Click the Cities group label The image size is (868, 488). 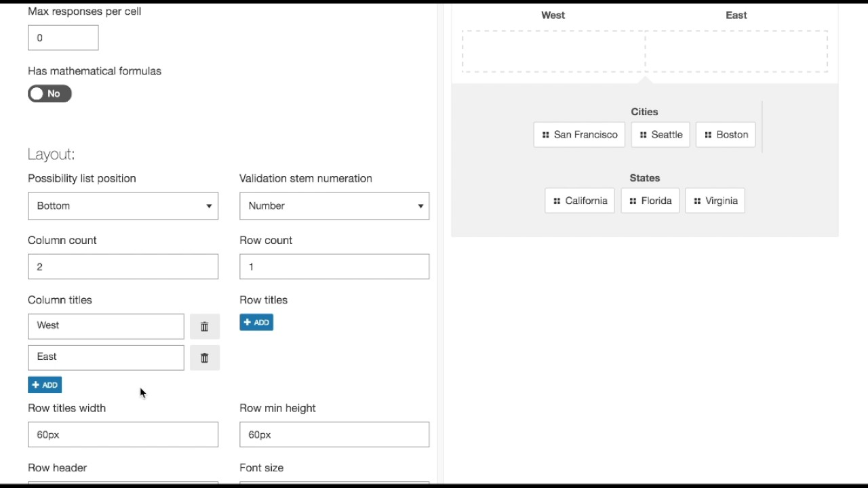(x=644, y=112)
